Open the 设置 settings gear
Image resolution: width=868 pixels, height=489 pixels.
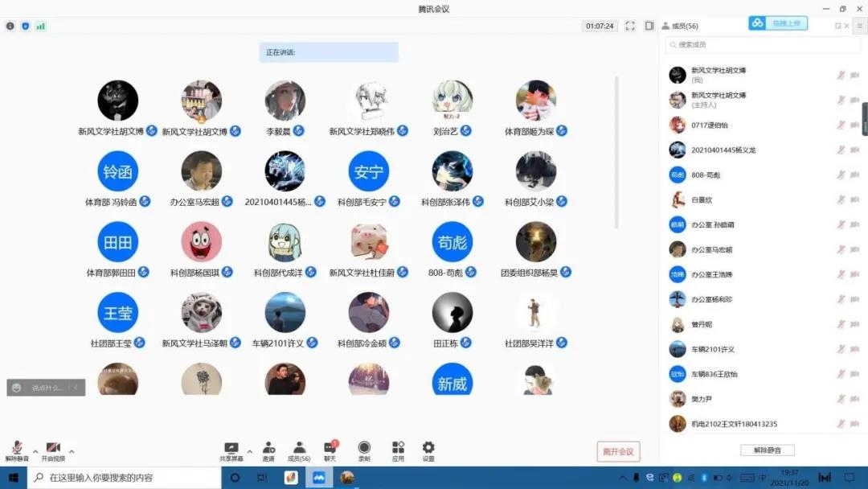[428, 450]
